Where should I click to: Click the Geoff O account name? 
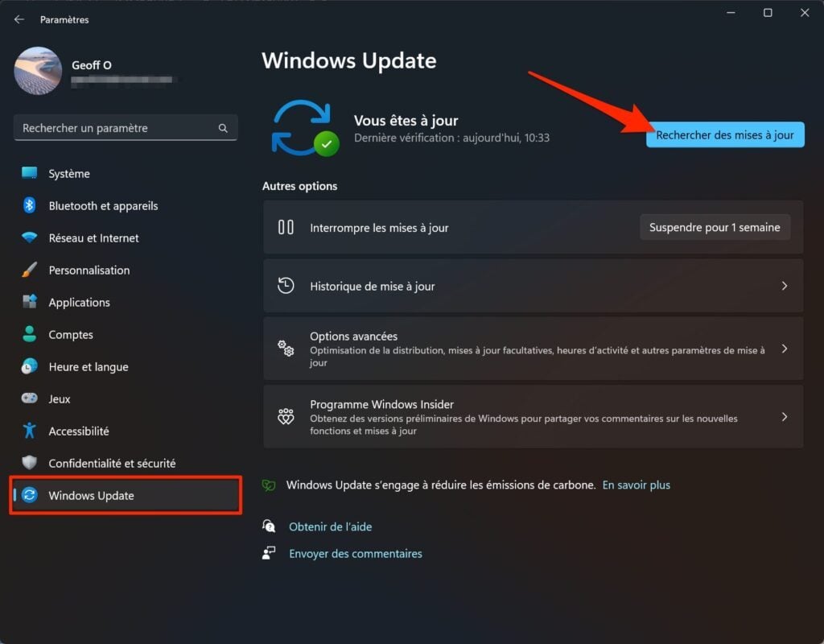(92, 65)
